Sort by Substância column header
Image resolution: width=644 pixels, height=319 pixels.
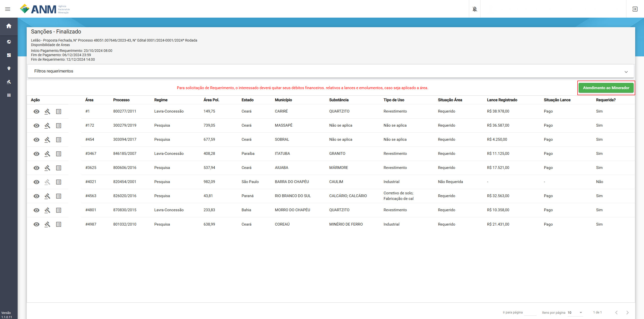[x=339, y=100]
